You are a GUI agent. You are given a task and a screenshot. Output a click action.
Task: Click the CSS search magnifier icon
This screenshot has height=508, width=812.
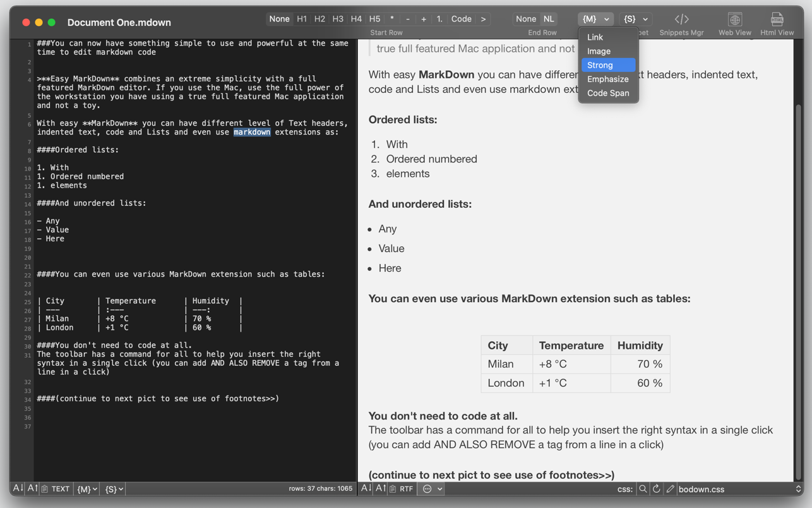pos(642,489)
